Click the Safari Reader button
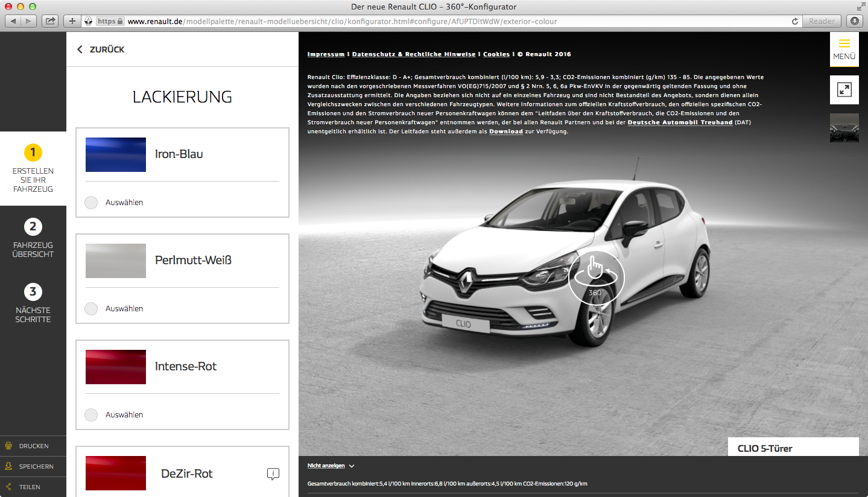This screenshot has width=868, height=497. pyautogui.click(x=822, y=21)
